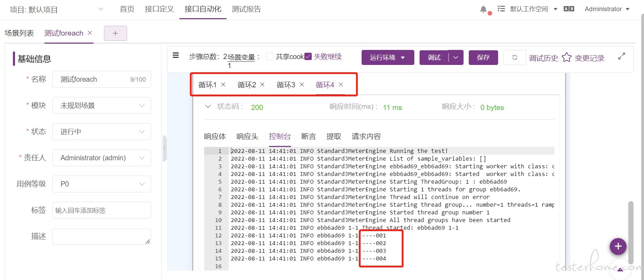
Task: Close the 循环4 tab
Action: click(x=341, y=84)
